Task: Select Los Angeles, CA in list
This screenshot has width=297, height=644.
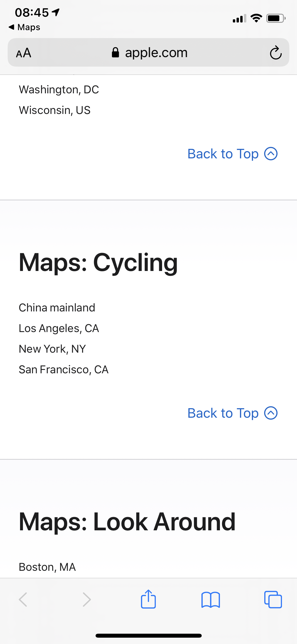Action: (x=59, y=328)
